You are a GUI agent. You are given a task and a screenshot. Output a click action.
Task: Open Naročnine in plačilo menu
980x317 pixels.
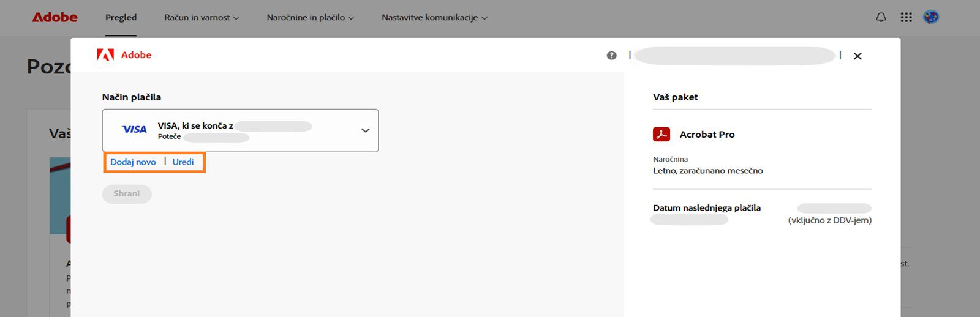click(x=311, y=17)
